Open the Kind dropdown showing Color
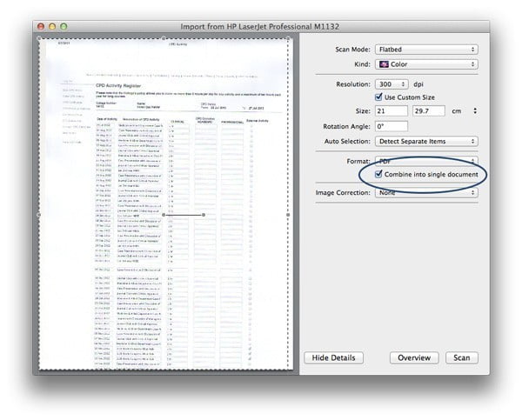The image size is (522, 420). (426, 64)
